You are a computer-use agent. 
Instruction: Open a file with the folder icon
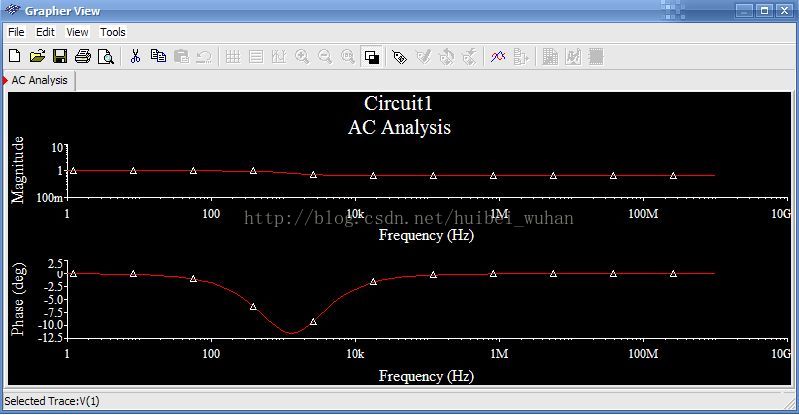click(x=37, y=56)
